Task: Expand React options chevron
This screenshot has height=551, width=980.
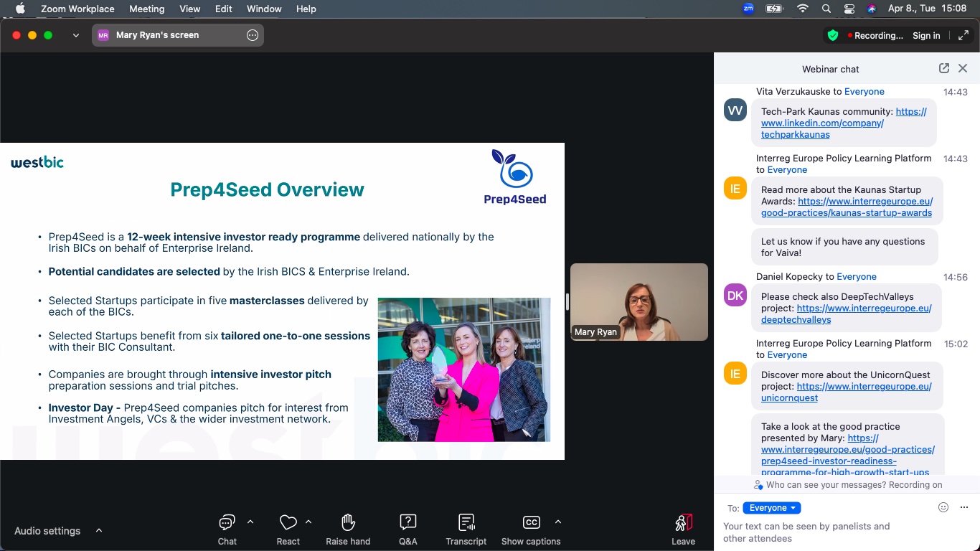Action: click(308, 522)
